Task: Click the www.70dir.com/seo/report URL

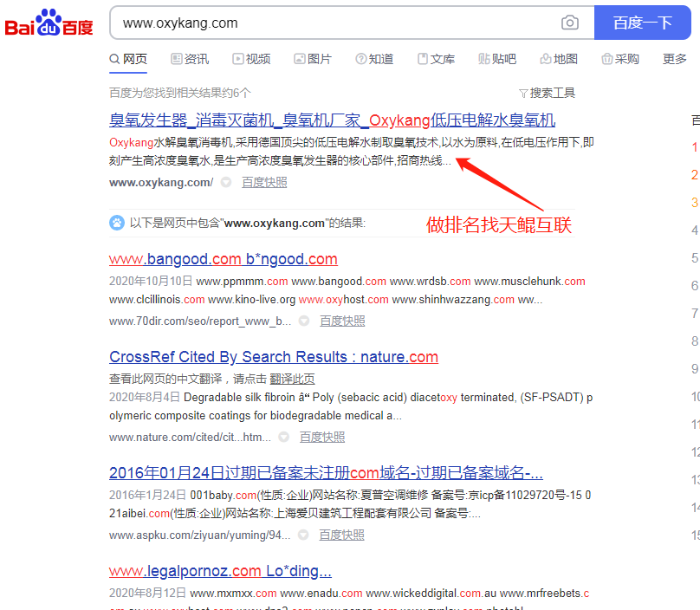Action: tap(200, 321)
